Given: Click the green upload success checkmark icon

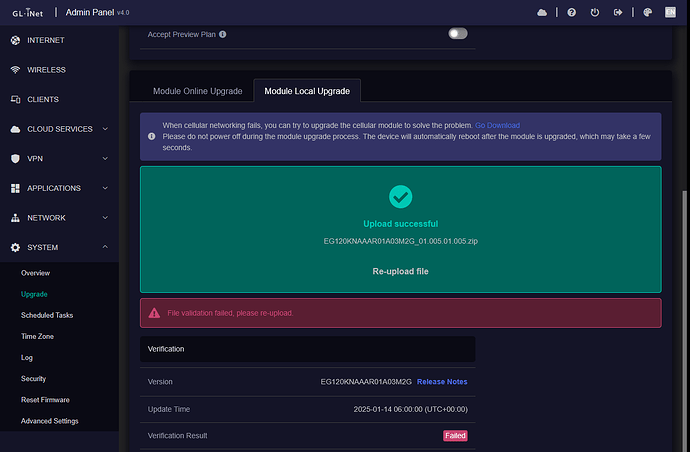Looking at the screenshot, I should click(x=400, y=196).
